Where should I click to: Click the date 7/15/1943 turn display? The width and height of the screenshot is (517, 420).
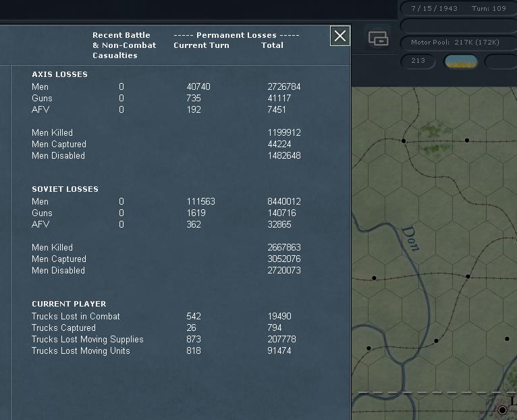click(x=459, y=9)
